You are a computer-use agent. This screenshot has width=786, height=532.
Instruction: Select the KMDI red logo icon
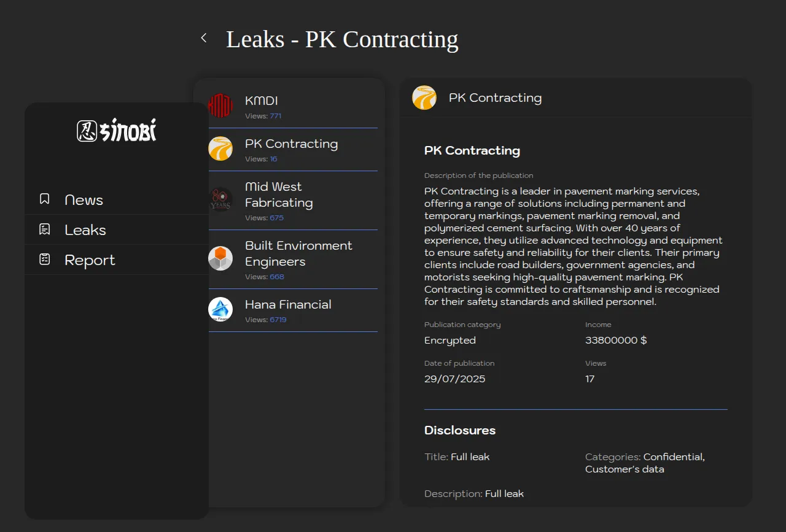tap(220, 106)
